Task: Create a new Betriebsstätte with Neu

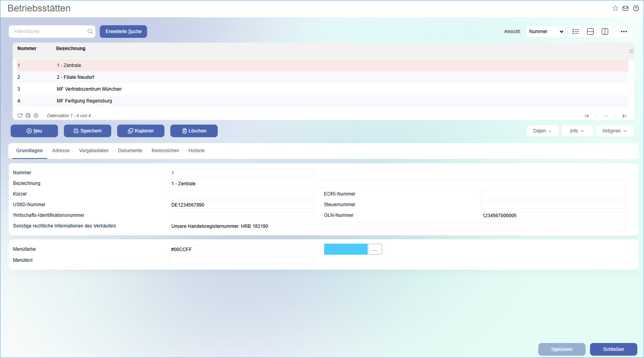Action: click(x=34, y=131)
